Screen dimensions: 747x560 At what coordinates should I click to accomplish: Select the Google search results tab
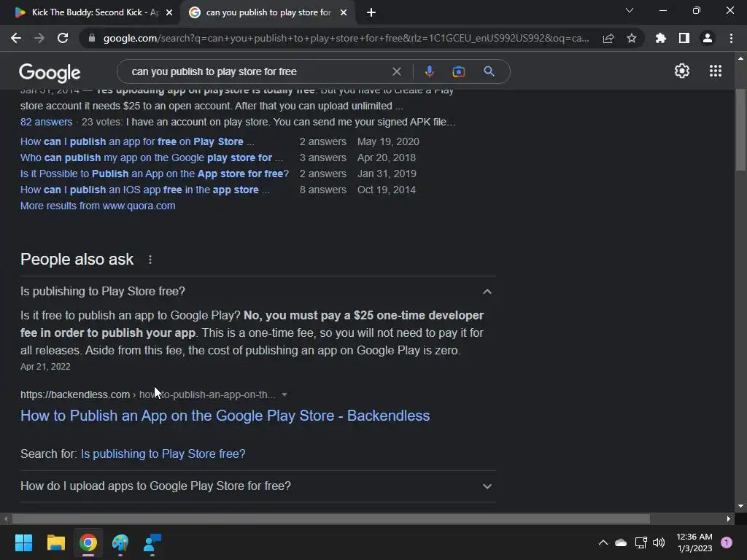coord(267,13)
